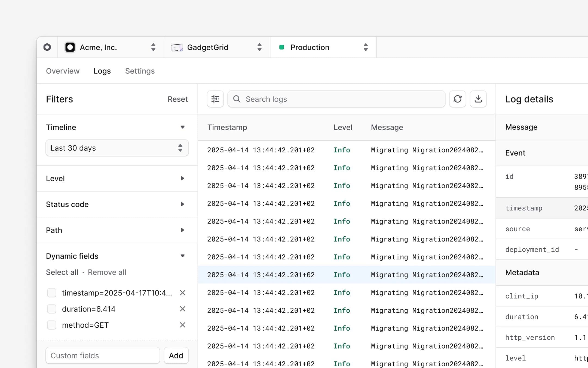Click the duration metadata row
This screenshot has width=588, height=368.
coord(542,317)
